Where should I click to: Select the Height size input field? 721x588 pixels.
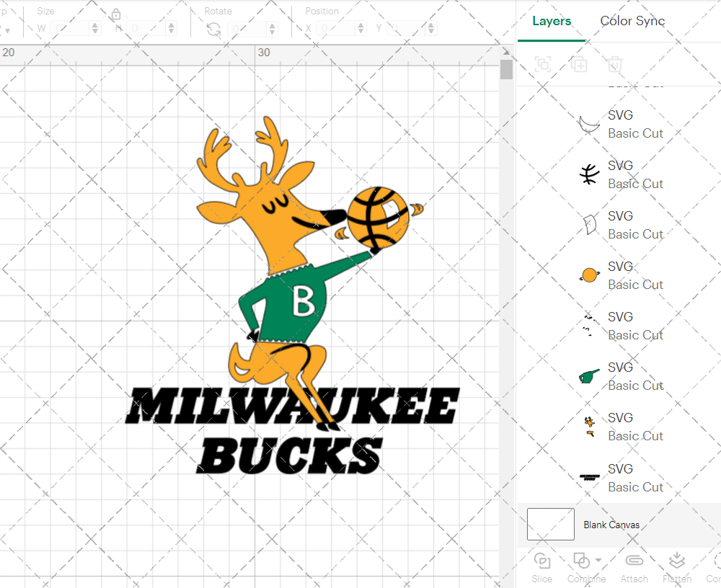147,29
